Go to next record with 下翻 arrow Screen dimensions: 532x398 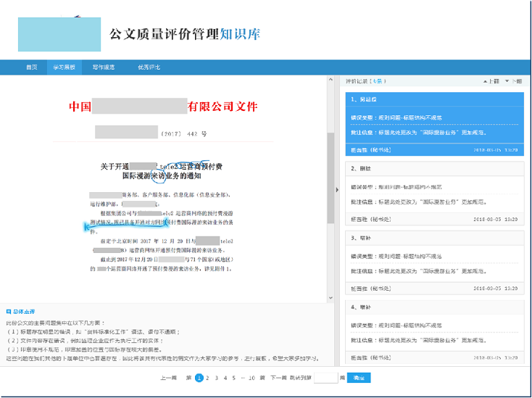click(513, 81)
